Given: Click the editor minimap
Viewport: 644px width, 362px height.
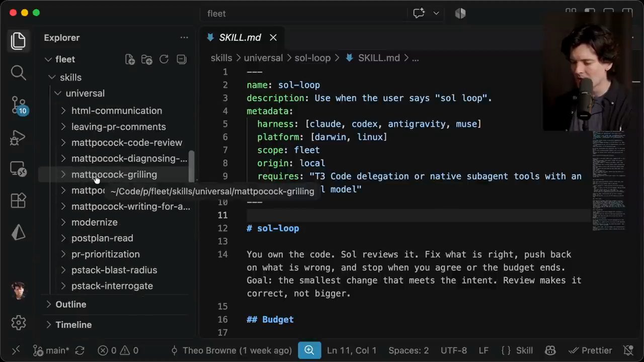Looking at the screenshot, I should pos(610,181).
